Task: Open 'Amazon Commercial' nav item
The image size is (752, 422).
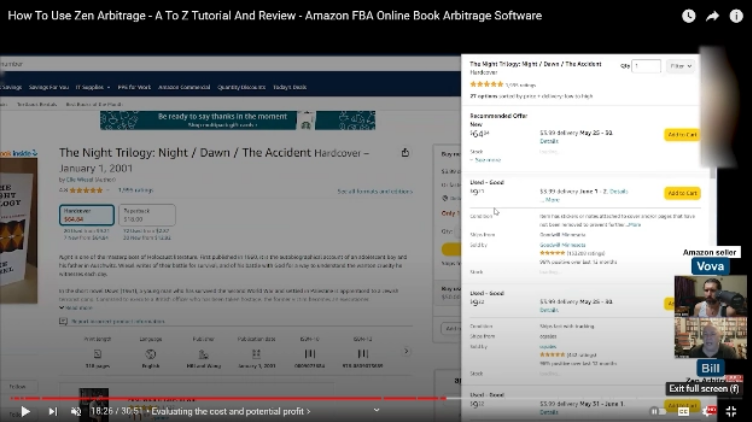Action: pyautogui.click(x=184, y=87)
